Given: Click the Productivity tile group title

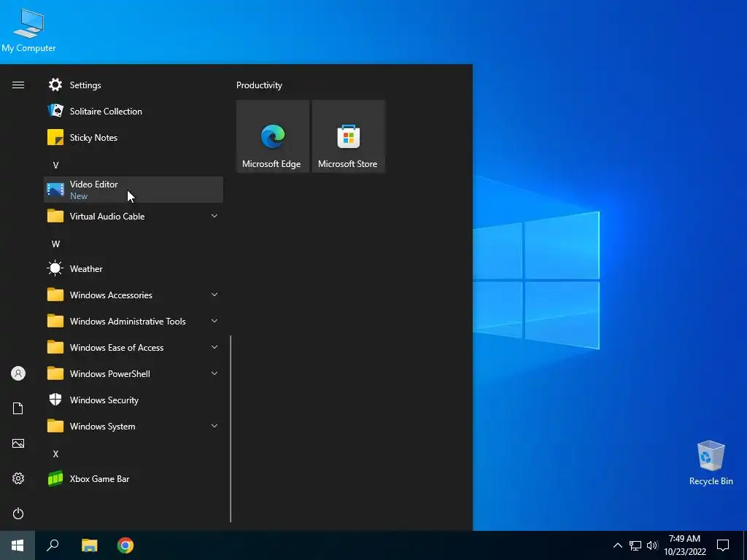Looking at the screenshot, I should (259, 85).
